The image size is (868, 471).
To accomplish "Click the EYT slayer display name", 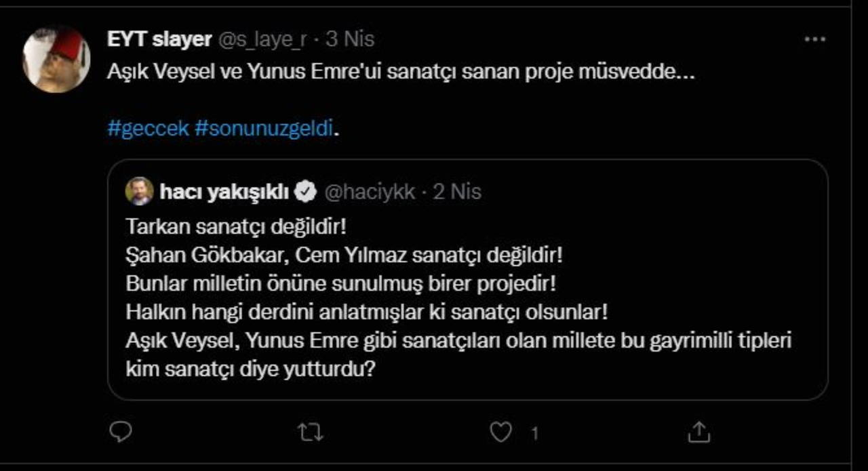I will tap(159, 39).
